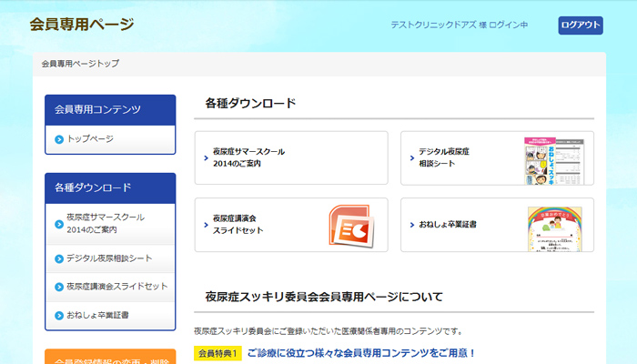The width and height of the screenshot is (637, 364).
Task: Click arrow icon beside デジタル夜尿相談シート
Action: (59, 258)
